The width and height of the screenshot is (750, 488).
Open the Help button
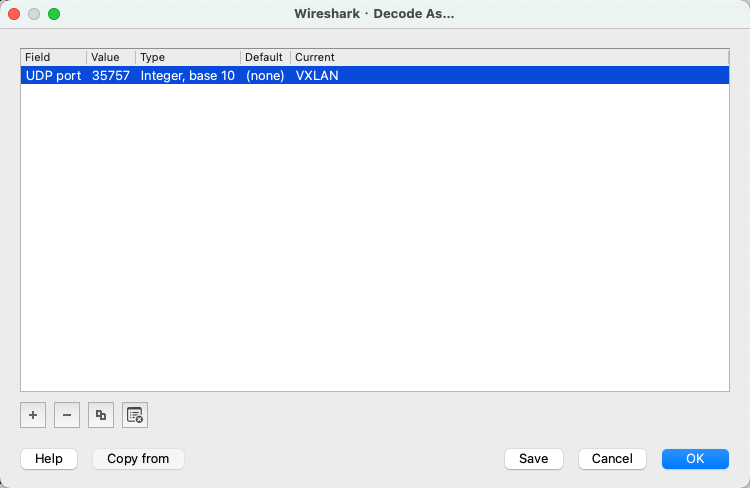click(49, 459)
